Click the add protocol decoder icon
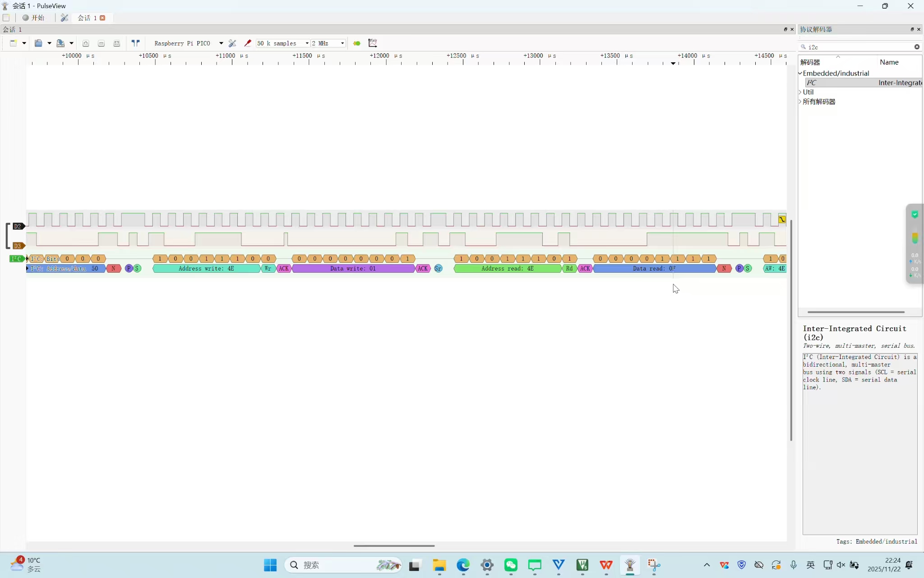Screen dimensions: 924x578 click(x=357, y=43)
